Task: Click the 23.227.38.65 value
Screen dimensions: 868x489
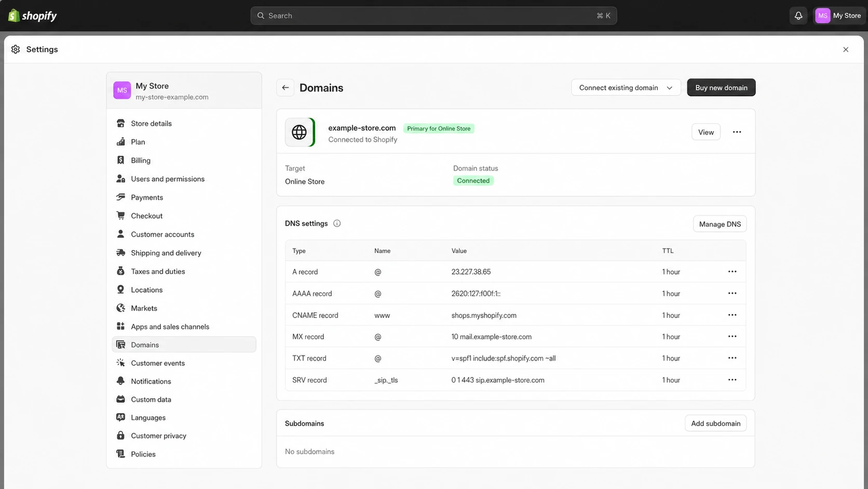Action: (x=471, y=272)
